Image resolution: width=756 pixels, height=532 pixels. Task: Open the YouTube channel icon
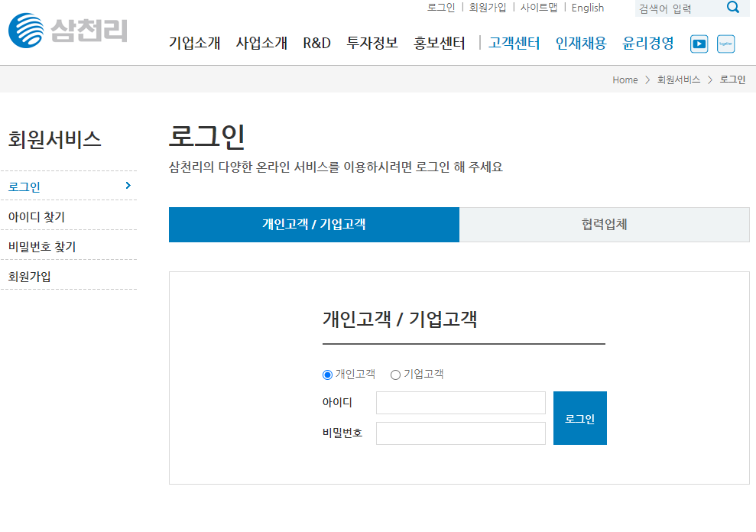(x=699, y=44)
